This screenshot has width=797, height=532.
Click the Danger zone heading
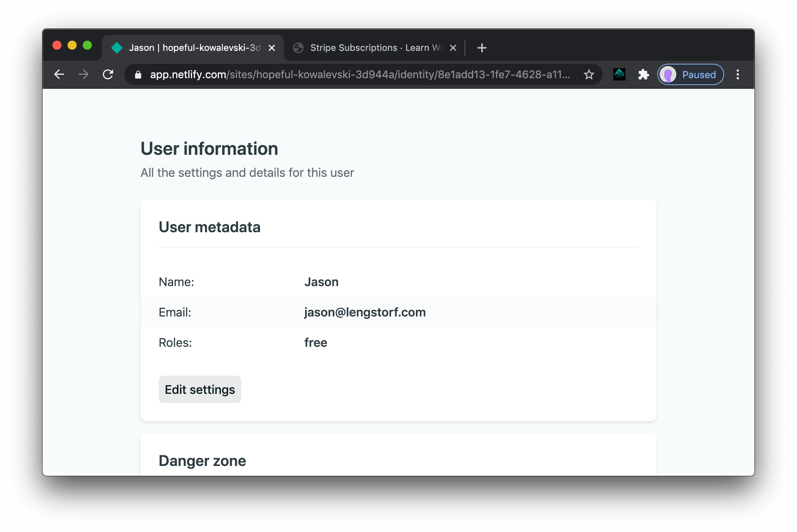point(202,461)
